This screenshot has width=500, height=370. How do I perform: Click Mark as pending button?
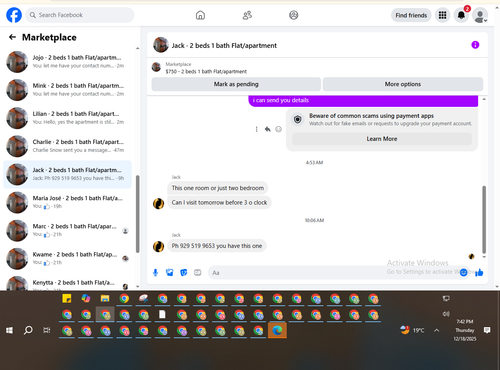click(x=236, y=84)
